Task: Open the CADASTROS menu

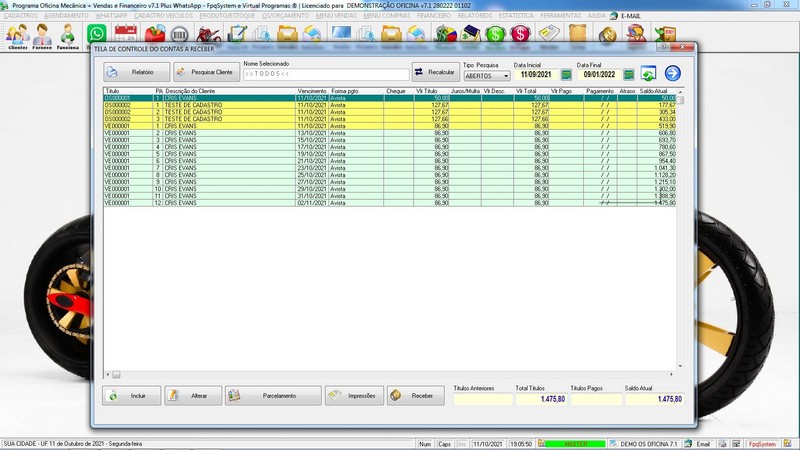Action: point(20,16)
